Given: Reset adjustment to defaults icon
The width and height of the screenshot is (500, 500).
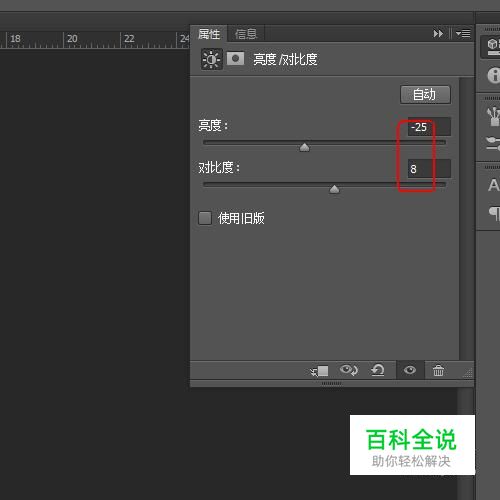Looking at the screenshot, I should (x=378, y=370).
